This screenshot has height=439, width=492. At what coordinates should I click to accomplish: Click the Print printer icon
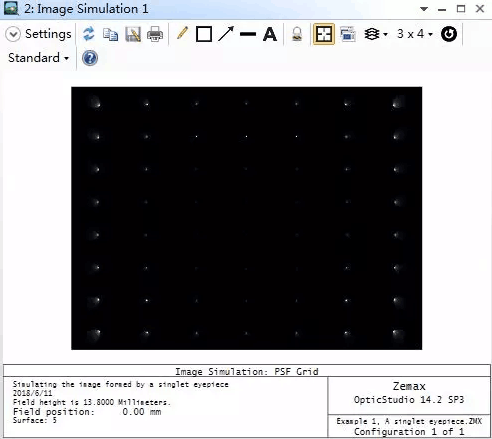coord(155,34)
